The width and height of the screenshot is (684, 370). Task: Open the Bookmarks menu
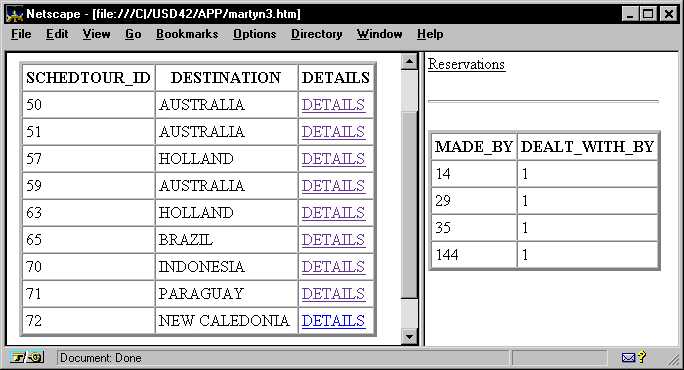click(x=187, y=34)
